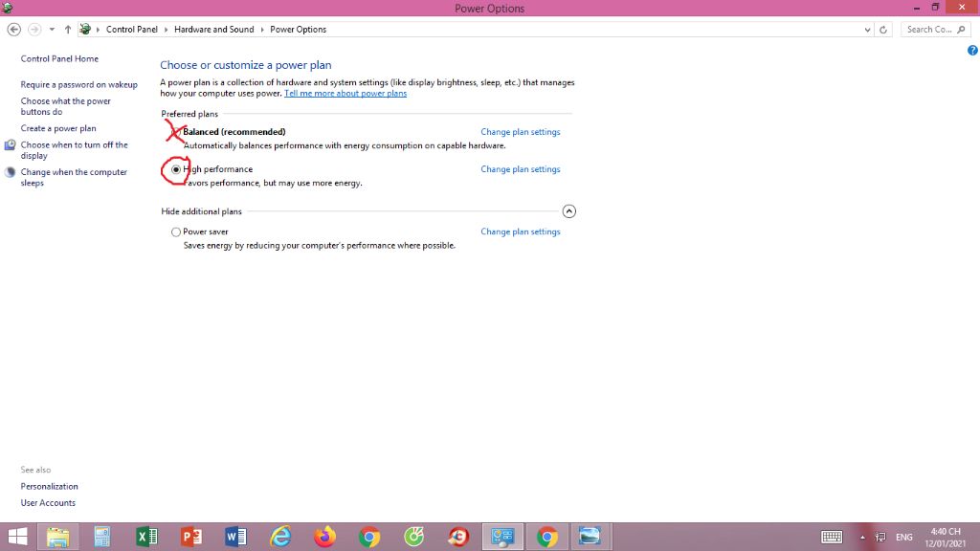This screenshot has height=551, width=980.
Task: Click the Power Options window title icon
Action: tap(8, 8)
